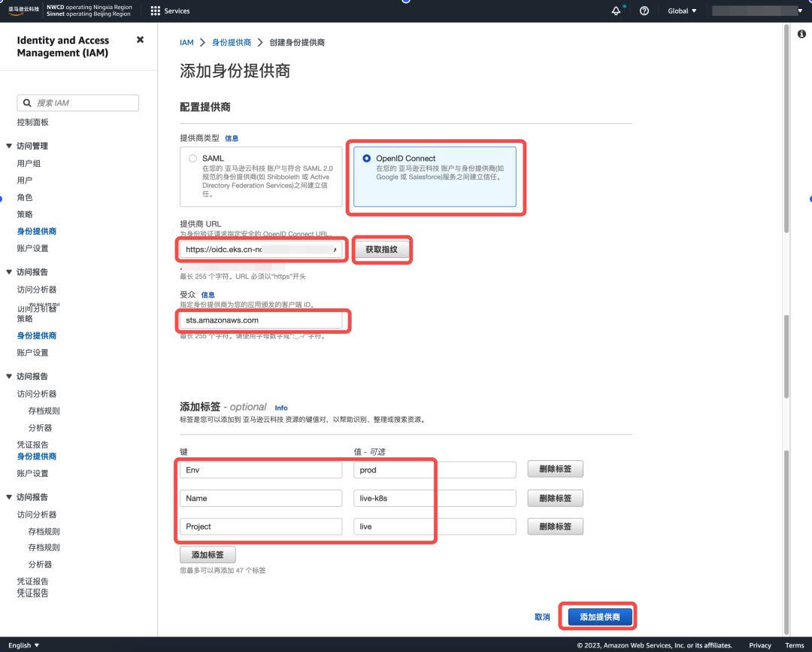812x652 pixels.
Task: Close the IAM navigation sidebar with the X
Action: [139, 41]
